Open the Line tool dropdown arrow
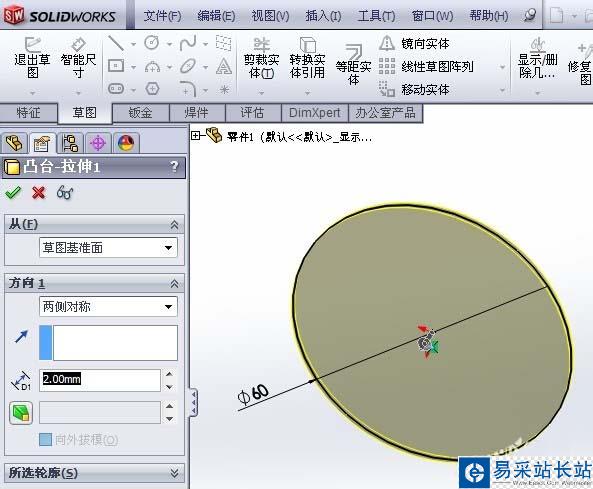This screenshot has width=593, height=489. coord(134,44)
